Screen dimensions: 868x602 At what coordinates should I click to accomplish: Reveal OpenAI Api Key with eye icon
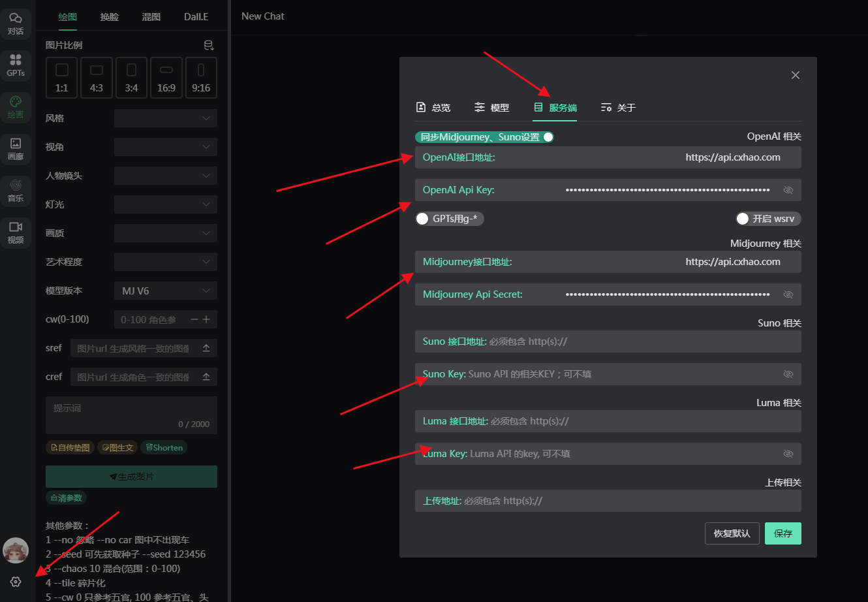click(788, 190)
